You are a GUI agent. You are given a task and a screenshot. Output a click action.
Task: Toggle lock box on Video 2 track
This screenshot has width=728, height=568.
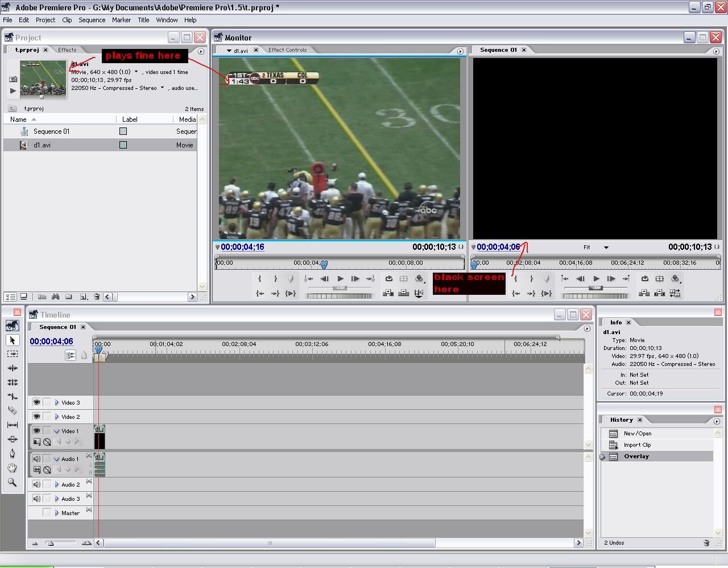click(x=47, y=417)
